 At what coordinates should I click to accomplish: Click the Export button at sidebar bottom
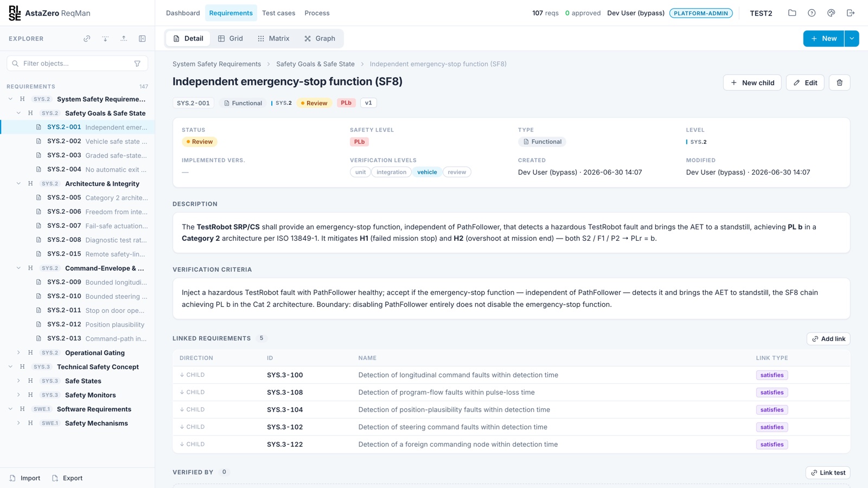(67, 478)
